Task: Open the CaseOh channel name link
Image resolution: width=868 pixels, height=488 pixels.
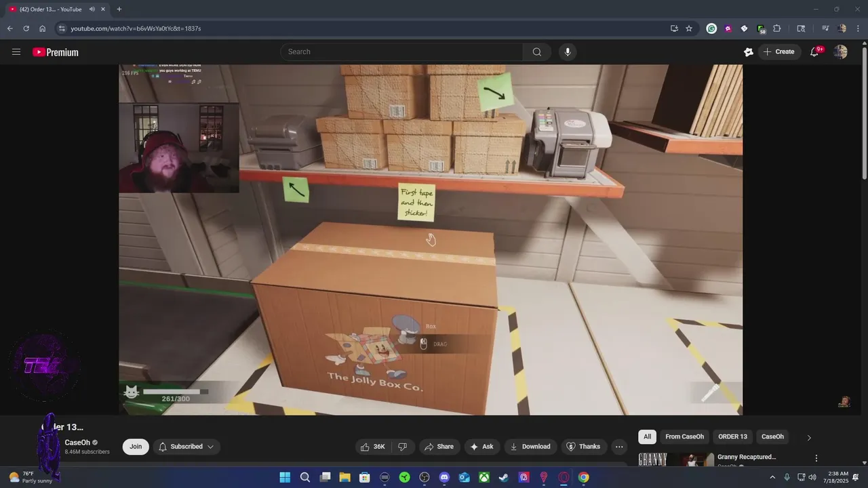Action: [x=77, y=443]
